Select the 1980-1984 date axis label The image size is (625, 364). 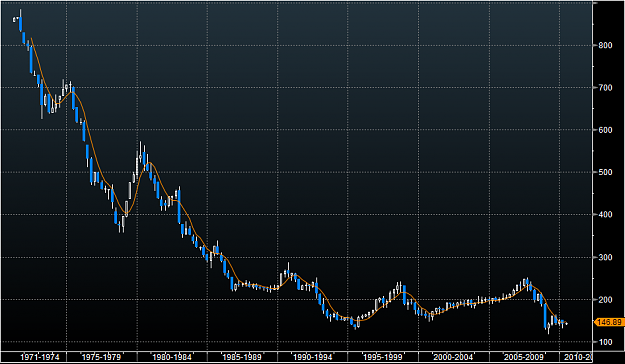click(172, 357)
